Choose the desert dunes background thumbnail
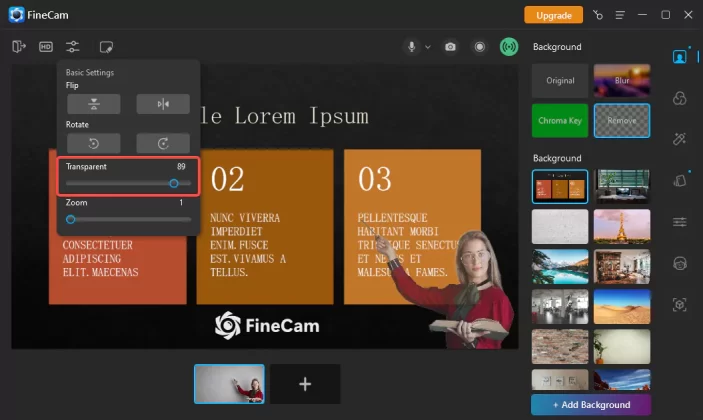Screen dimensions: 703x420 [x=622, y=307]
